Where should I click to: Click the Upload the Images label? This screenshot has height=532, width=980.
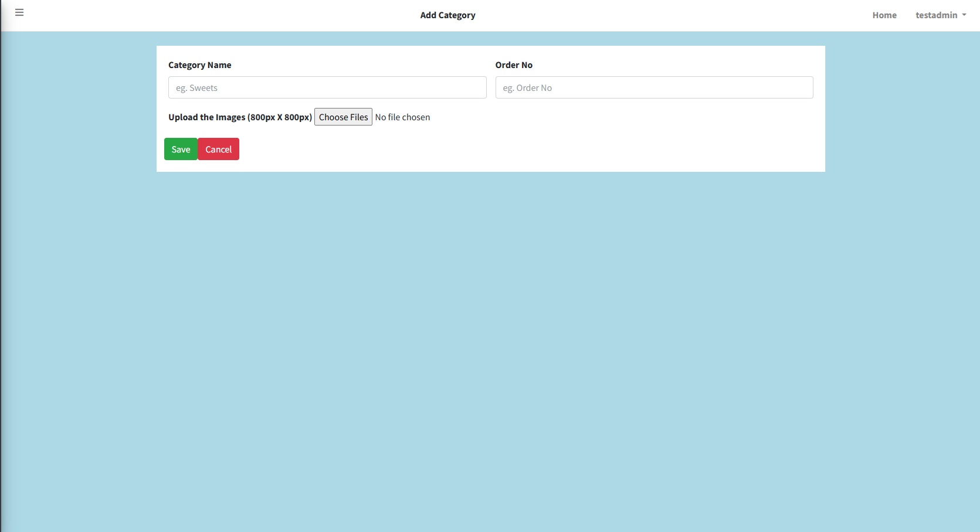(240, 117)
